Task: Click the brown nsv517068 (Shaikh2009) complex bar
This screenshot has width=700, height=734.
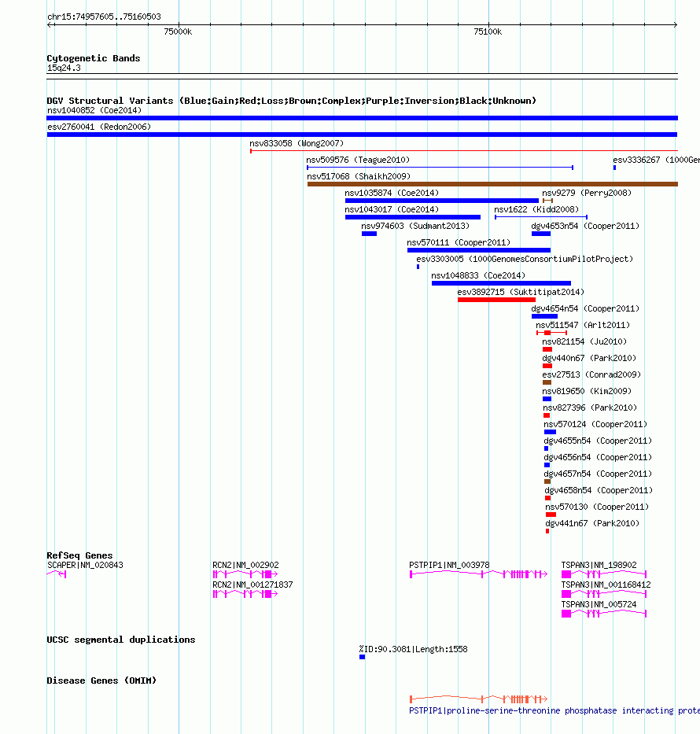Action: point(492,184)
